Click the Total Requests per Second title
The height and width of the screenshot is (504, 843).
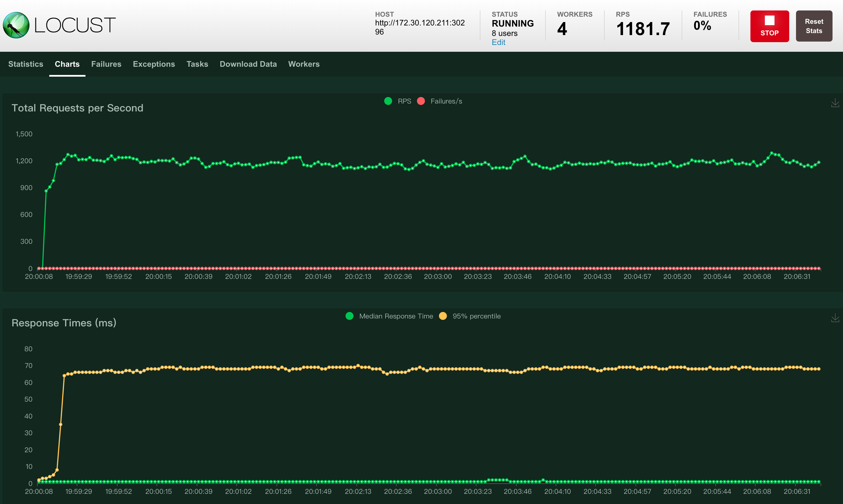click(x=78, y=108)
